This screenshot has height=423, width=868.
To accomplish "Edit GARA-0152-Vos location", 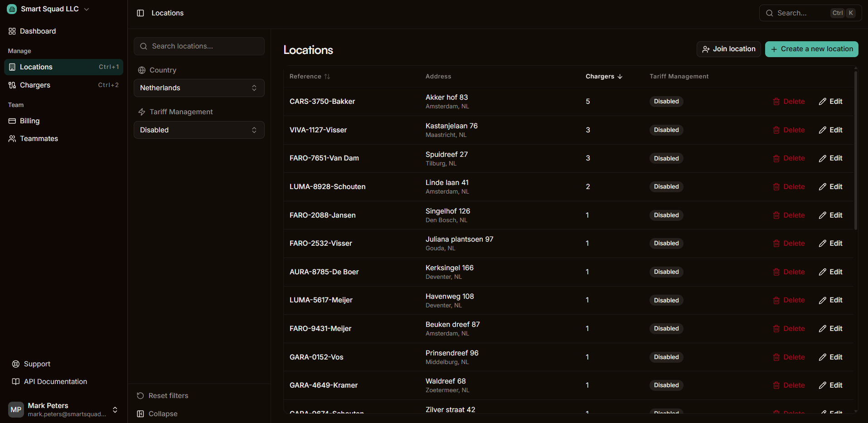I will click(x=830, y=357).
